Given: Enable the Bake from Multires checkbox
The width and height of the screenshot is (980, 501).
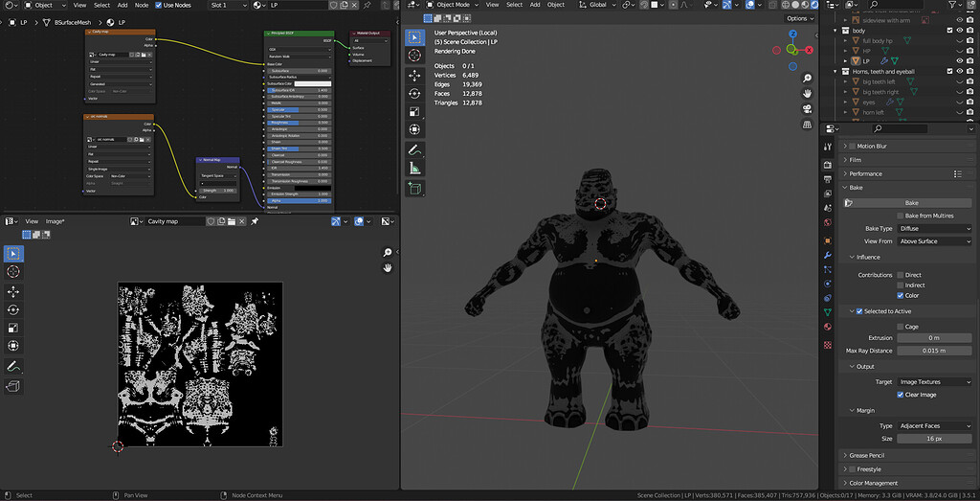Looking at the screenshot, I should 900,216.
